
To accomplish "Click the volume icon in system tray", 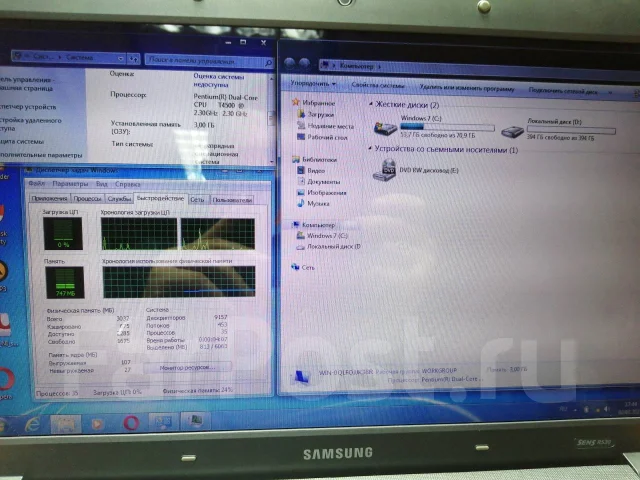I will pyautogui.click(x=607, y=409).
